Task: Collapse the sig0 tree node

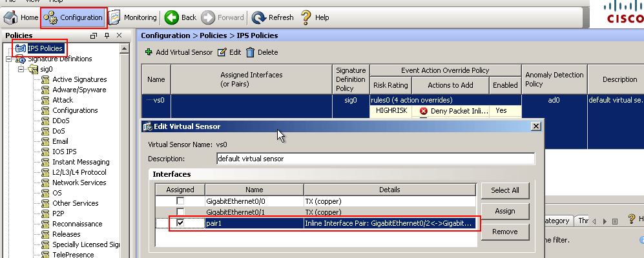Action: coord(20,69)
